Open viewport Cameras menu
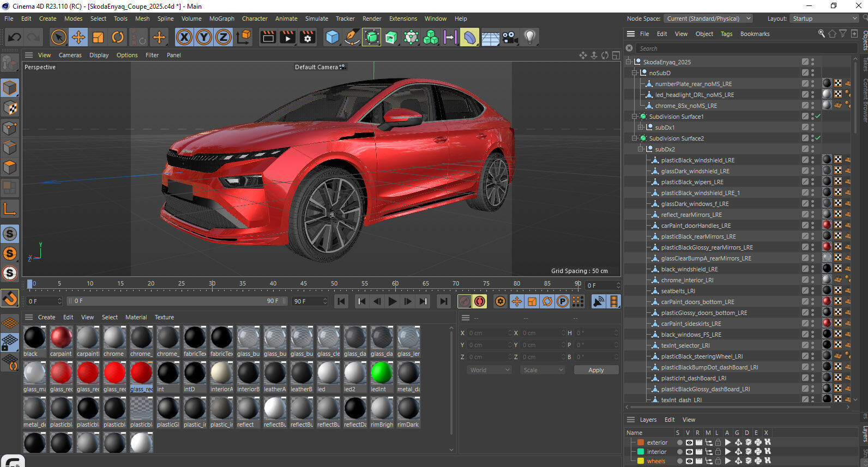 (70, 55)
